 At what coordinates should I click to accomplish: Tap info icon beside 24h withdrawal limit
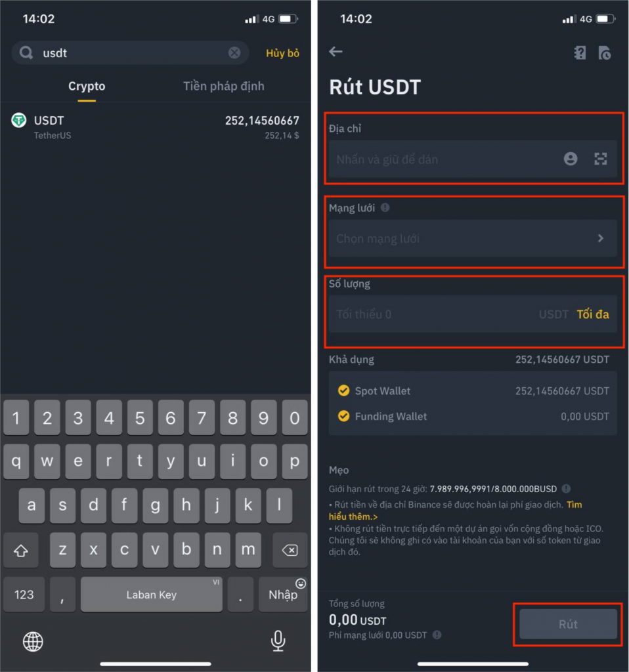click(x=566, y=488)
